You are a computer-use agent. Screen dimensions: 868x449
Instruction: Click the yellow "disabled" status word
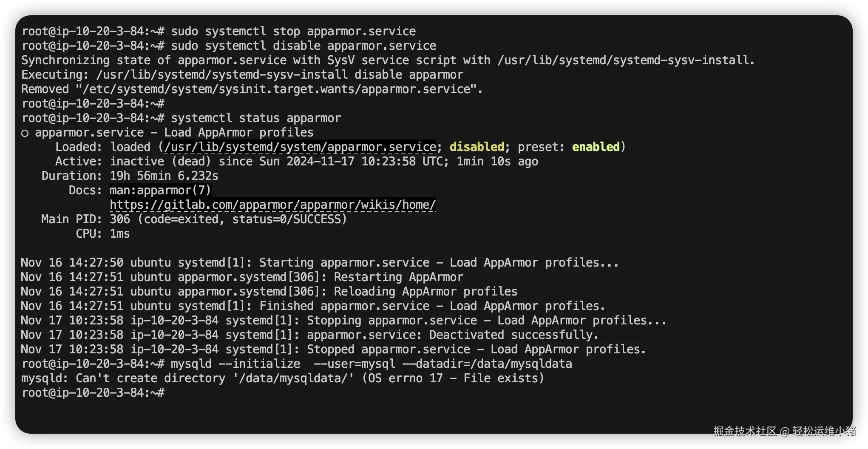tap(477, 147)
